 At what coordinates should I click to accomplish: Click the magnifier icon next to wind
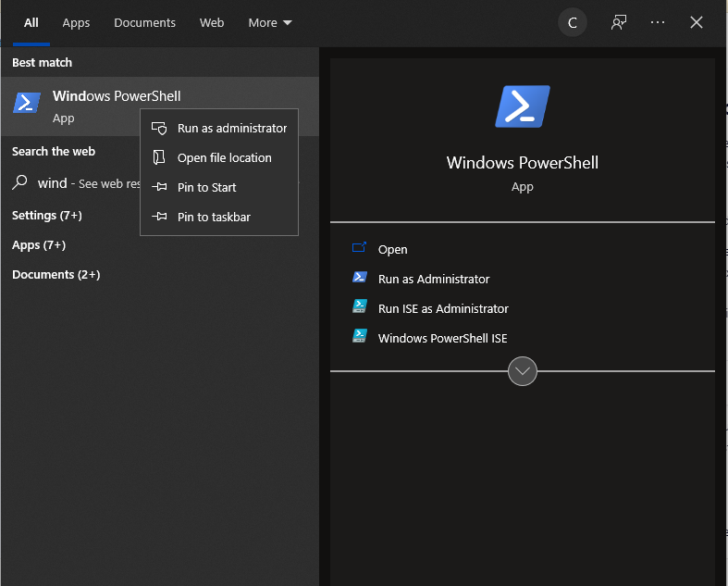(x=20, y=182)
